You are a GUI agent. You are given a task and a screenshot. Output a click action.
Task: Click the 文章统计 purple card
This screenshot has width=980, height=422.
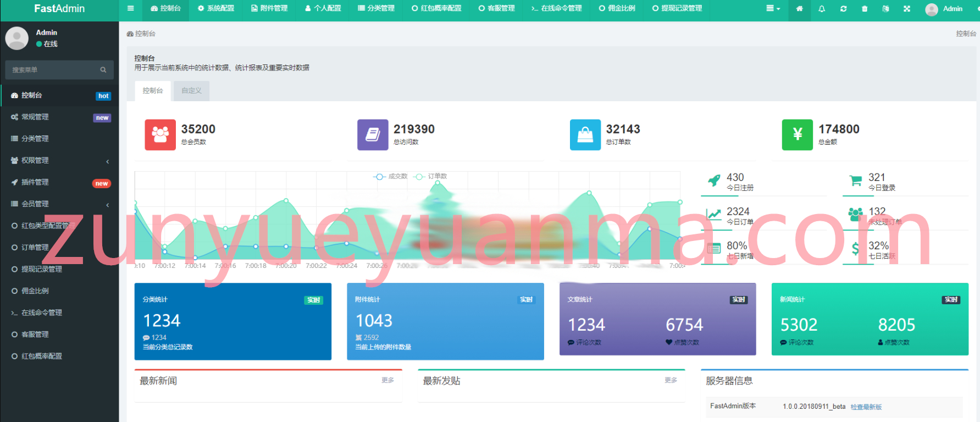(658, 319)
